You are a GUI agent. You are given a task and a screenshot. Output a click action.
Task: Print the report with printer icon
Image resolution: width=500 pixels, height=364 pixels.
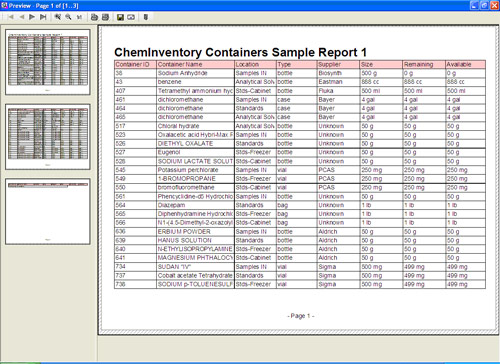(94, 17)
